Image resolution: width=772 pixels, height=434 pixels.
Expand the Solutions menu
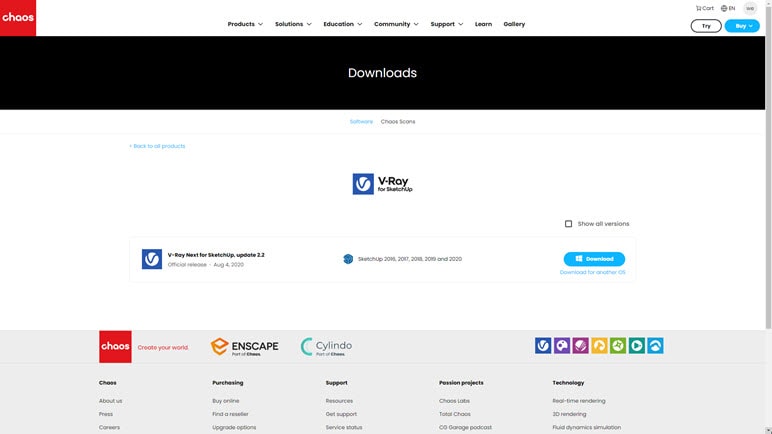(293, 24)
